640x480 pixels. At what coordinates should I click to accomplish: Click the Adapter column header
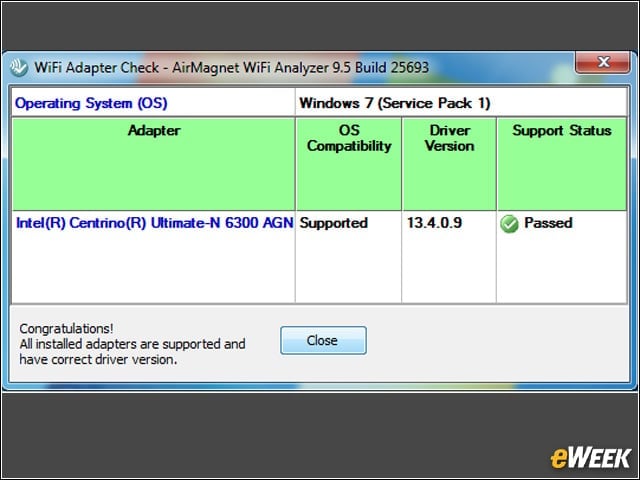click(x=154, y=164)
